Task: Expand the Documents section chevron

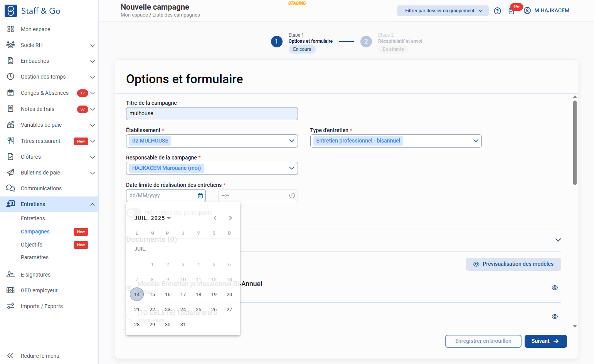Action: click(558, 240)
